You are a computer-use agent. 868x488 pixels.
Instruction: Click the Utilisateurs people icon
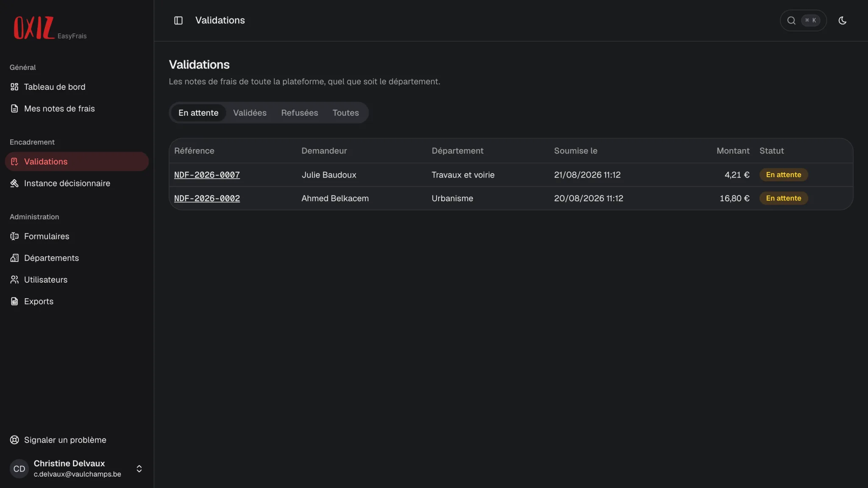click(x=14, y=280)
